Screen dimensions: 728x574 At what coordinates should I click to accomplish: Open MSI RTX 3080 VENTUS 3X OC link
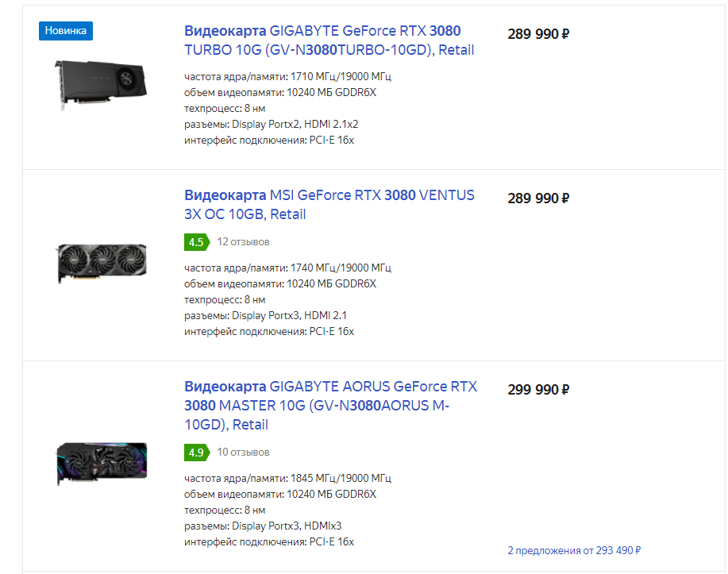[x=329, y=205]
